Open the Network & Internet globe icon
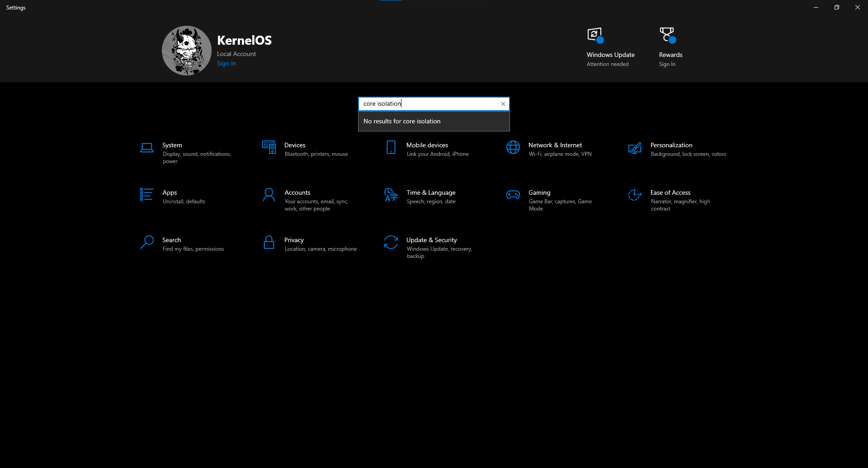The width and height of the screenshot is (868, 468). 513,147
